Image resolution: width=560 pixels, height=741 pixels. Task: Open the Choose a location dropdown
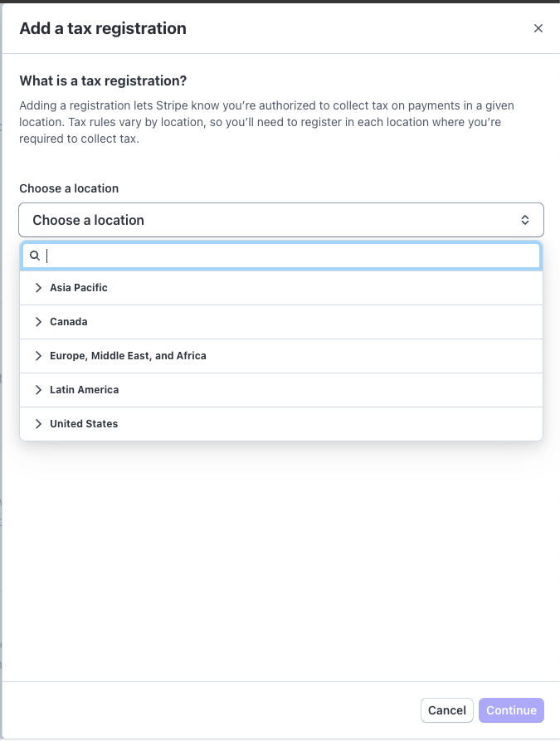click(x=280, y=220)
